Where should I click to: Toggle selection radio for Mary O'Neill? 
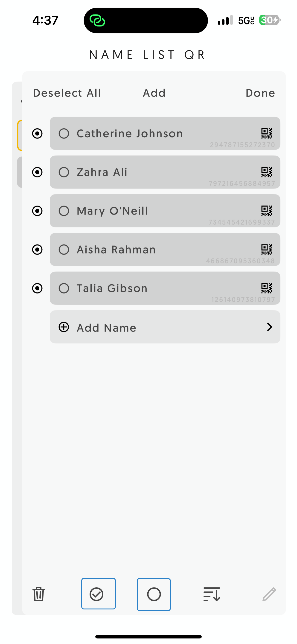38,211
